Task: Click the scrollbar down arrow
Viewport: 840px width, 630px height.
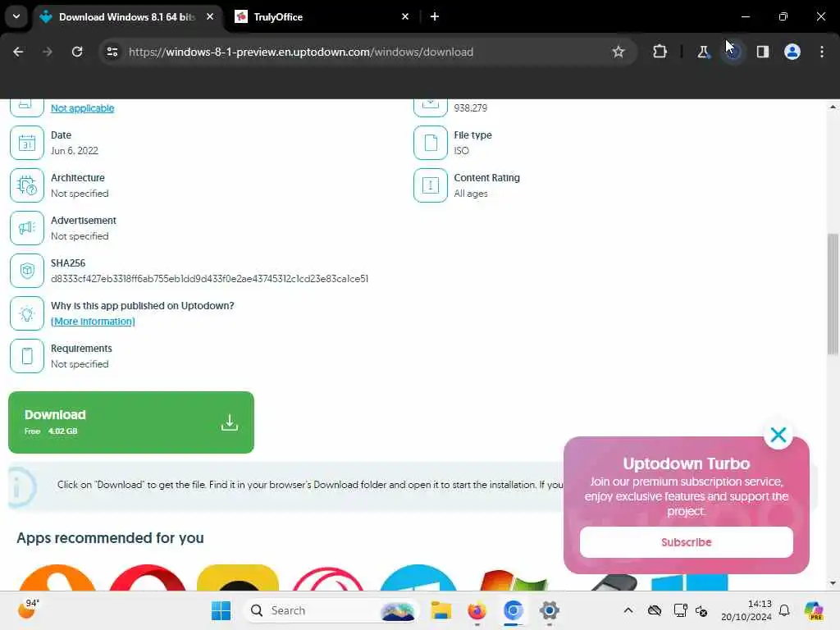Action: [832, 583]
